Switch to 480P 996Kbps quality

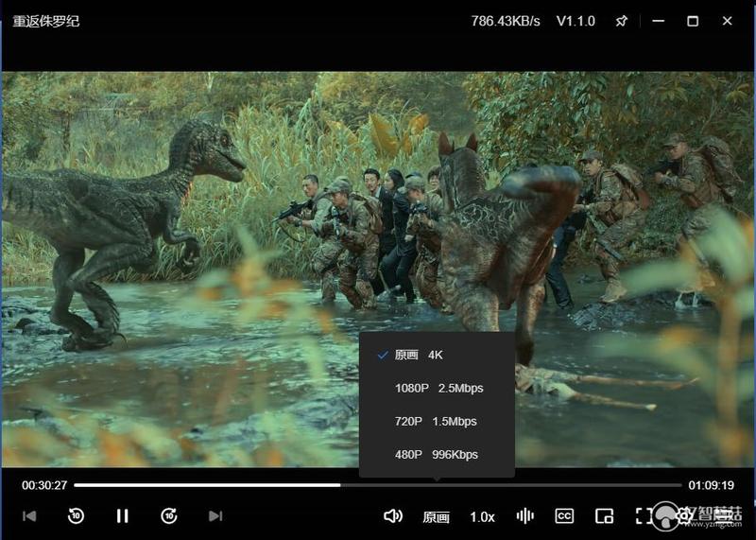(437, 455)
